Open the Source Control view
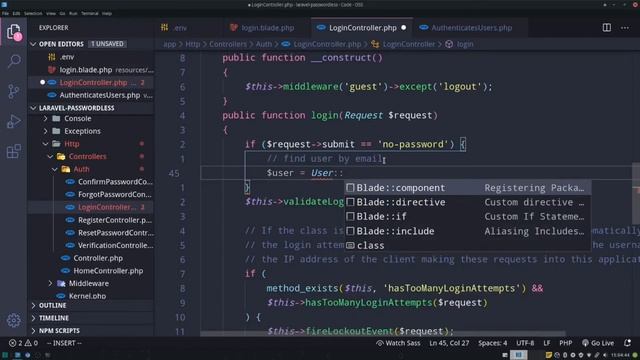 14,91
